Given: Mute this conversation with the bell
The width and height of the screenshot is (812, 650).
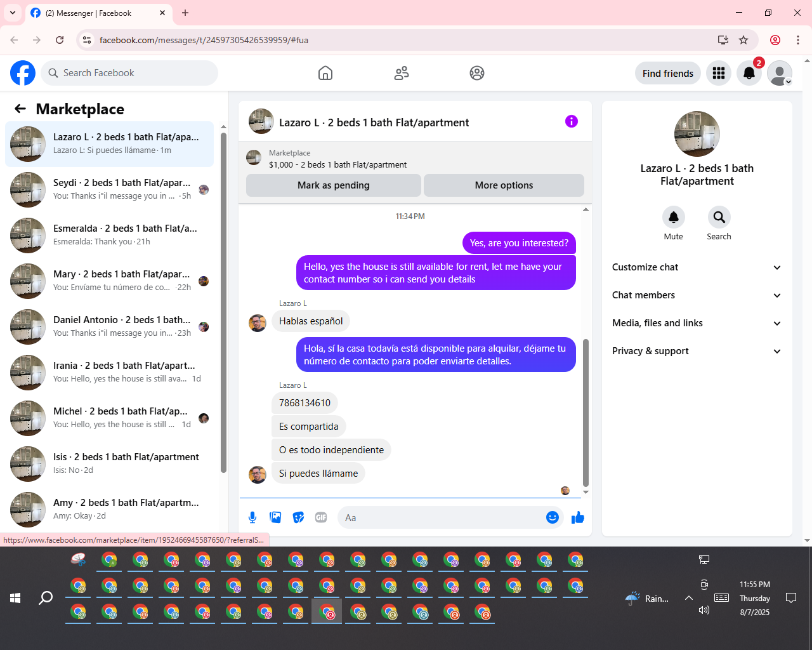Looking at the screenshot, I should click(674, 217).
